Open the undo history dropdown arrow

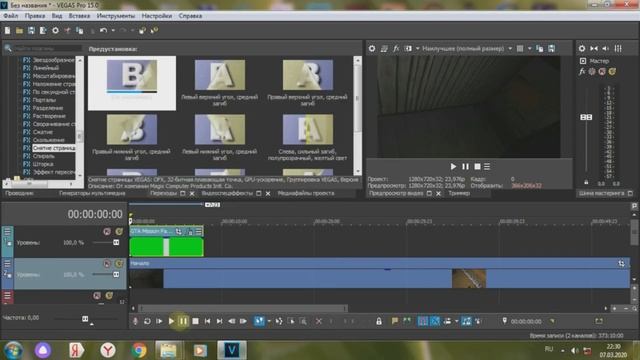(113, 31)
